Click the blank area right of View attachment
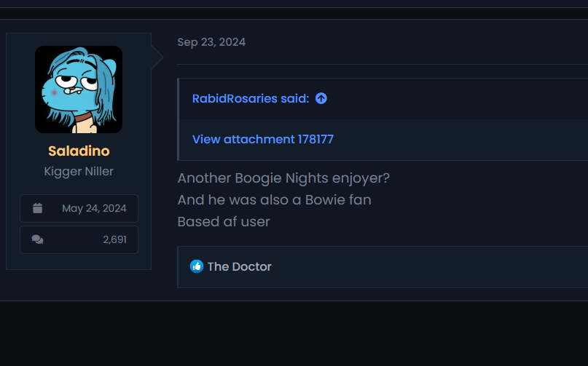588x366 pixels. 459,139
